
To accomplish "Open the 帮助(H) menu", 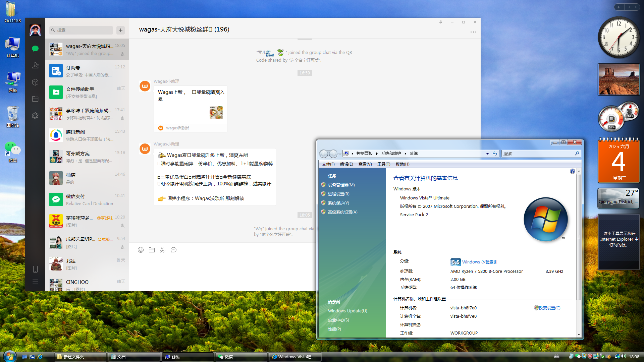I will [402, 164].
